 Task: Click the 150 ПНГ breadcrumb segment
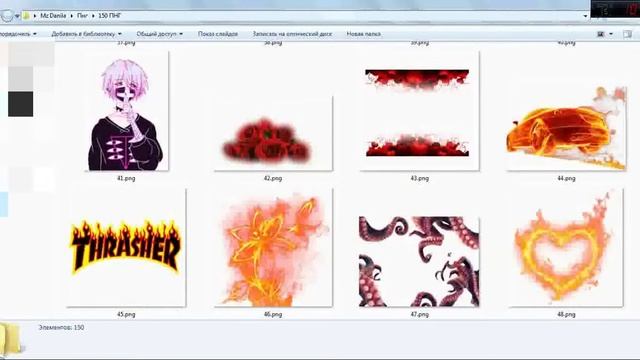click(110, 16)
